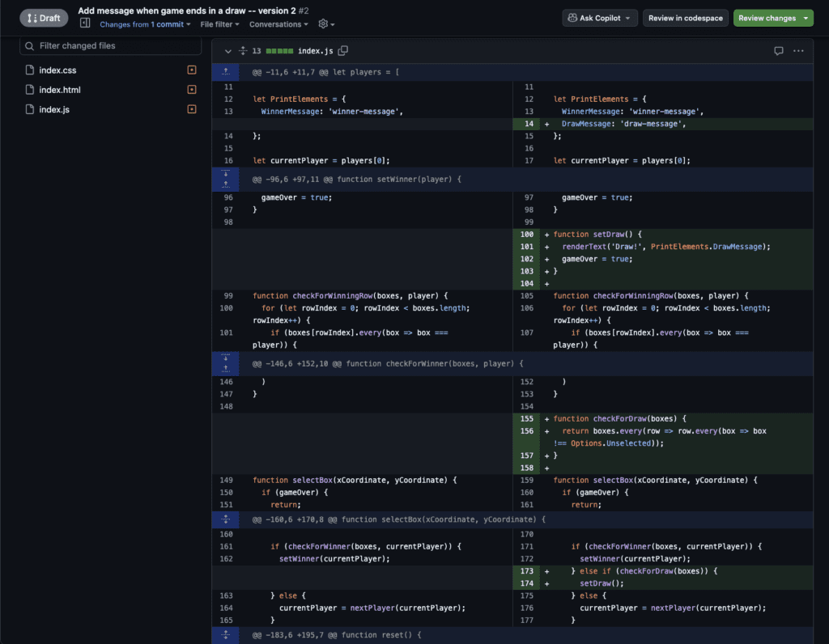Toggle the file tree sidebar icon

pos(85,23)
